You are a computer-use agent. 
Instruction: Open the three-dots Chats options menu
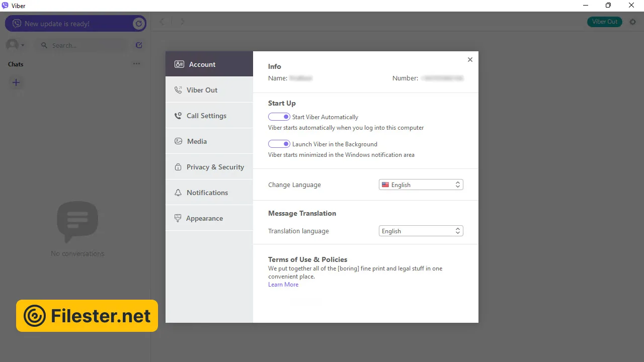pyautogui.click(x=136, y=64)
